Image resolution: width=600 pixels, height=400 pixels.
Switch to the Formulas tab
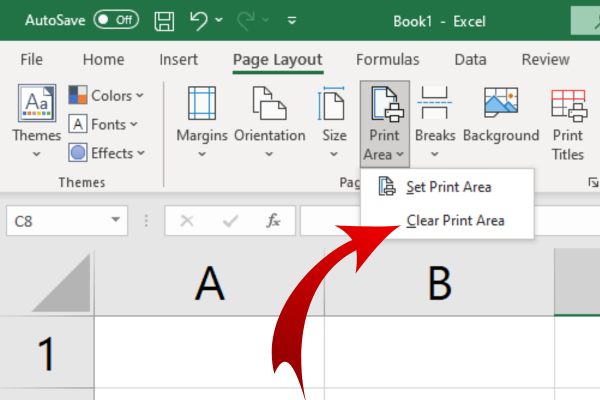388,59
